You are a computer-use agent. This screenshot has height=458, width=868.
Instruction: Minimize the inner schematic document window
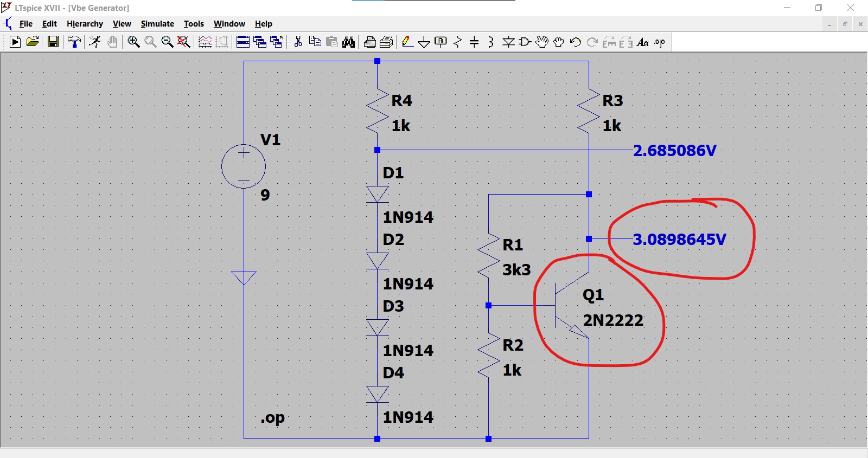[x=829, y=24]
